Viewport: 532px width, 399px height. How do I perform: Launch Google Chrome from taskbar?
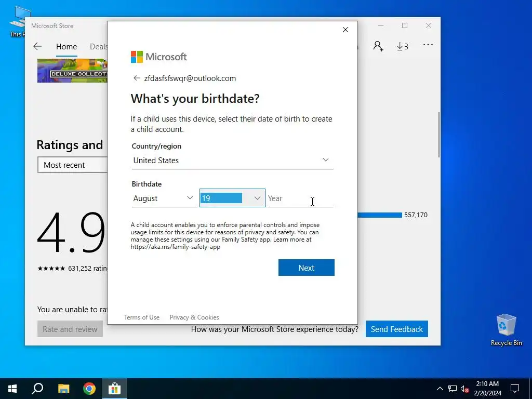(x=89, y=389)
